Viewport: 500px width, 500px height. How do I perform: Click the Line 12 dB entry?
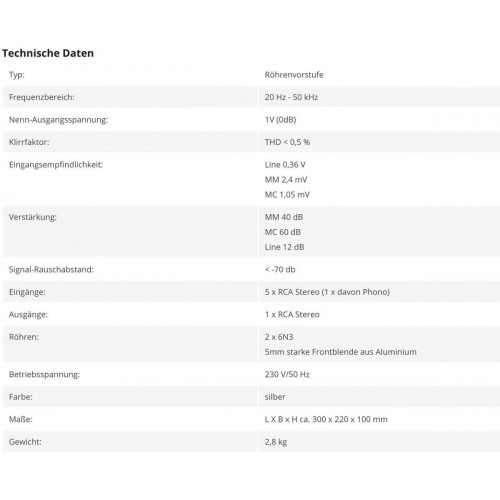tap(284, 247)
